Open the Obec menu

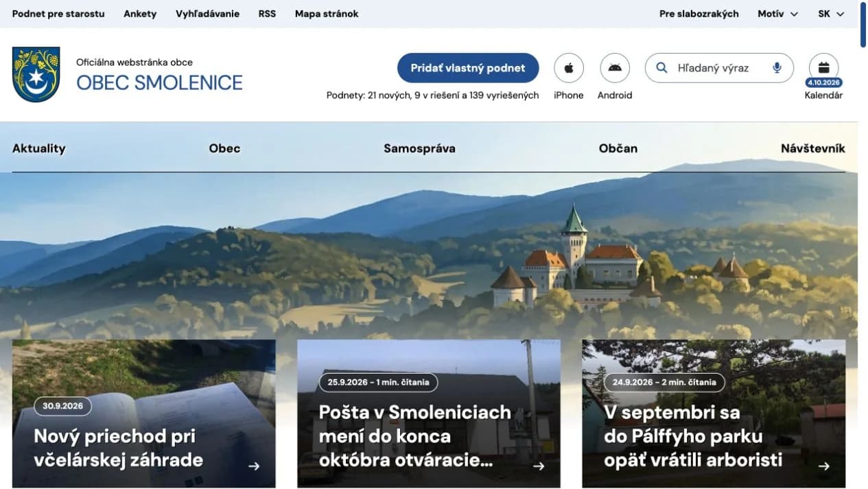(224, 148)
